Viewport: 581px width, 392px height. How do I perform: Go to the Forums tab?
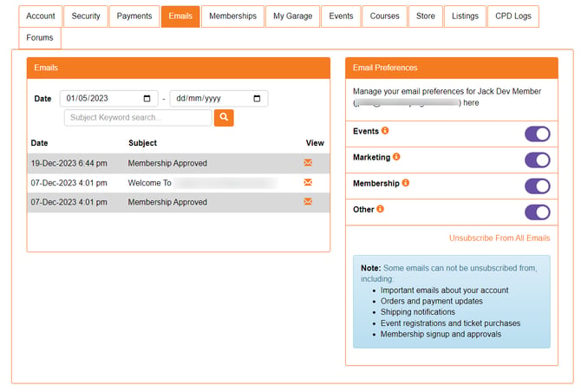pyautogui.click(x=40, y=38)
